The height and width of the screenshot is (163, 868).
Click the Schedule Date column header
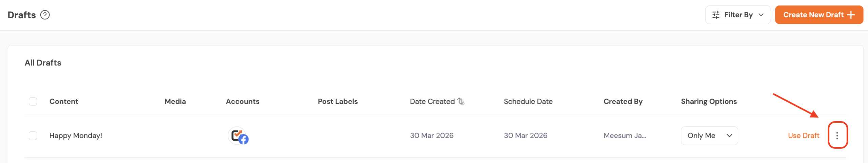pos(528,101)
